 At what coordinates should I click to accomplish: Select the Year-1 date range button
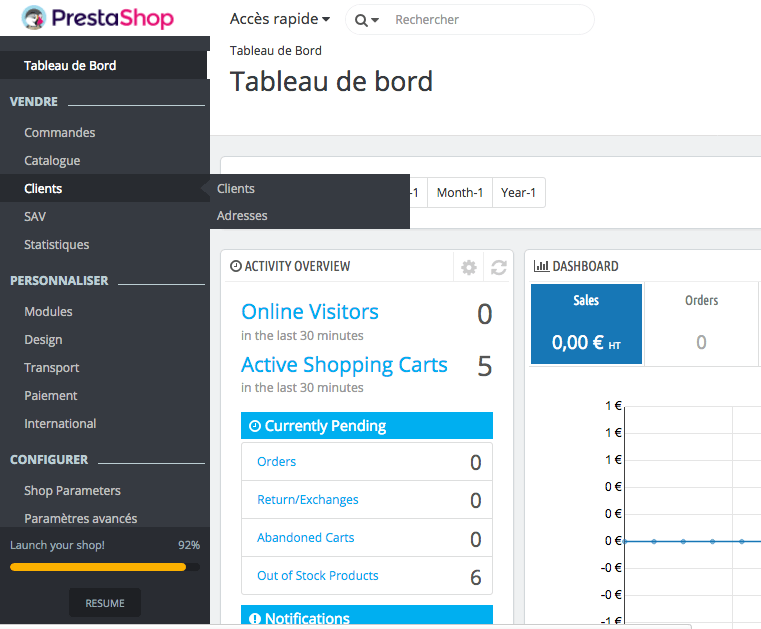tap(519, 193)
